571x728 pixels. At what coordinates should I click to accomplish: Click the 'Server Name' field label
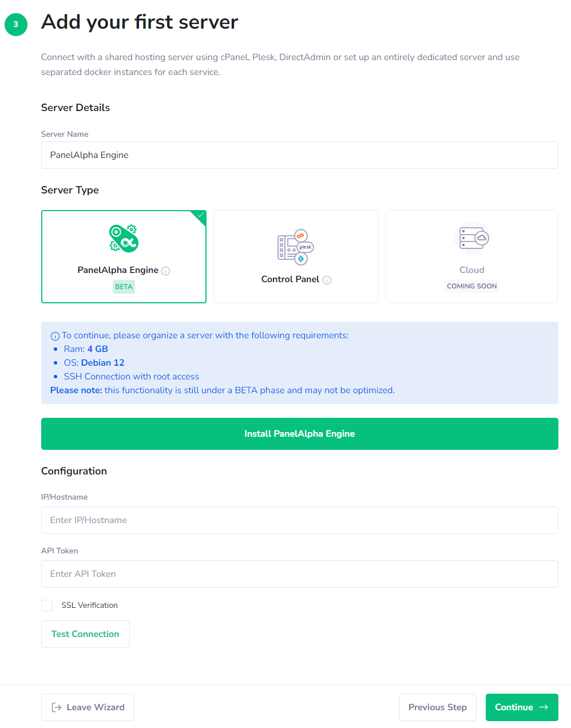pos(65,134)
